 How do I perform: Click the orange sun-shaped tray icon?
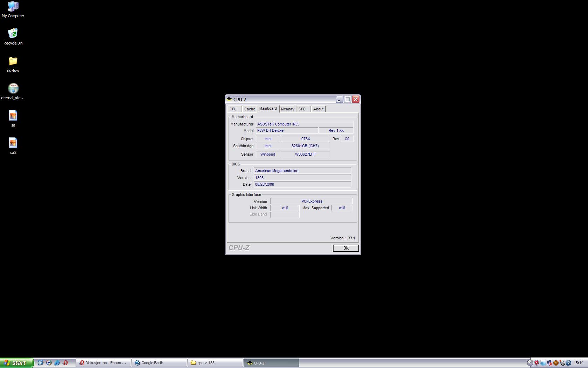pos(555,363)
